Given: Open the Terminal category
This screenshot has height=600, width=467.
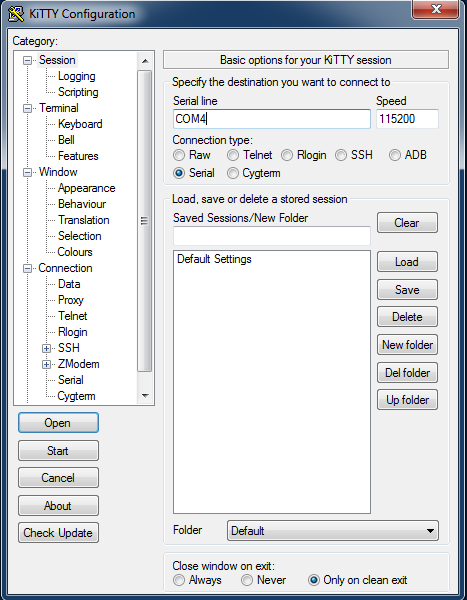Looking at the screenshot, I should tap(59, 108).
